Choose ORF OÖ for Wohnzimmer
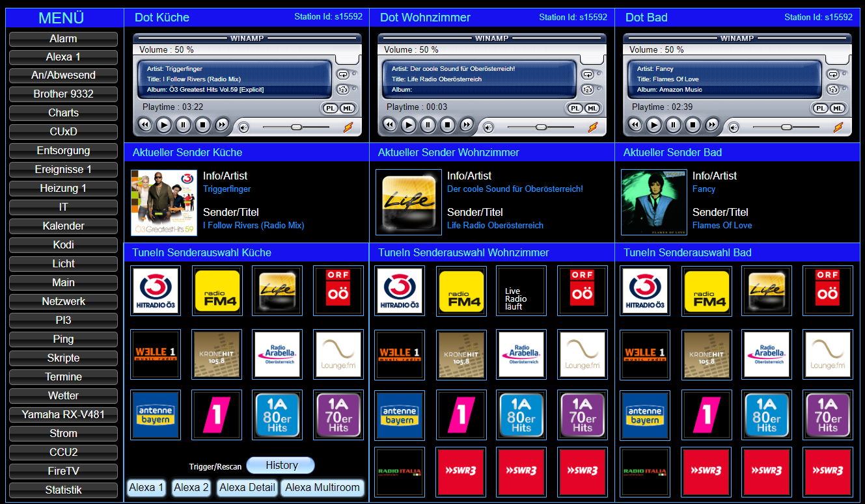 tap(583, 291)
